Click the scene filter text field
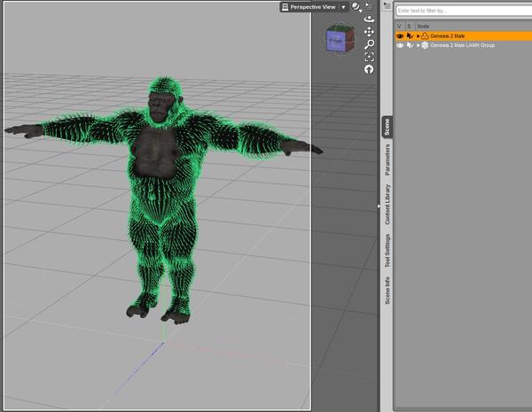Viewport: 532px width, 412px height. coord(464,11)
